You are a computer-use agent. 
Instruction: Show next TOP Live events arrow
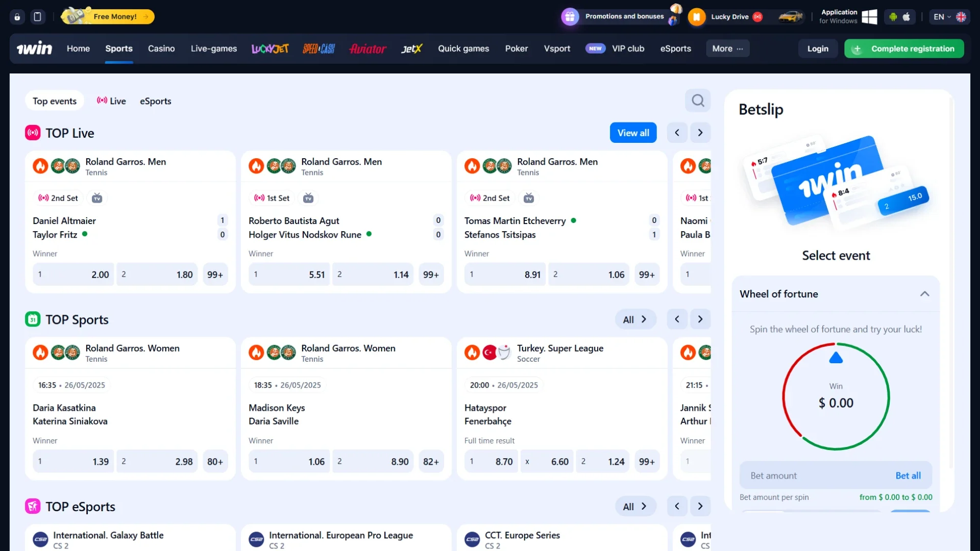(700, 133)
